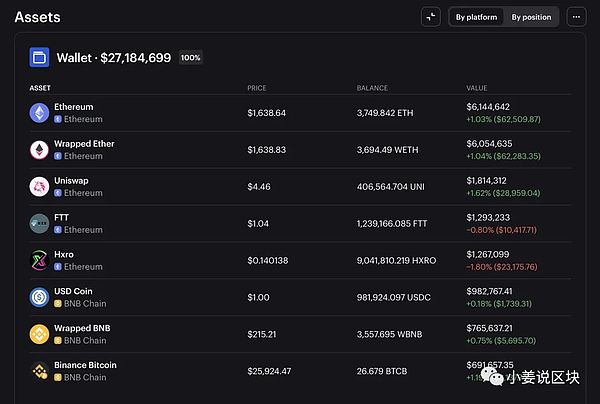Image resolution: width=600 pixels, height=404 pixels.
Task: Open the three-dot more options menu
Action: [x=576, y=17]
